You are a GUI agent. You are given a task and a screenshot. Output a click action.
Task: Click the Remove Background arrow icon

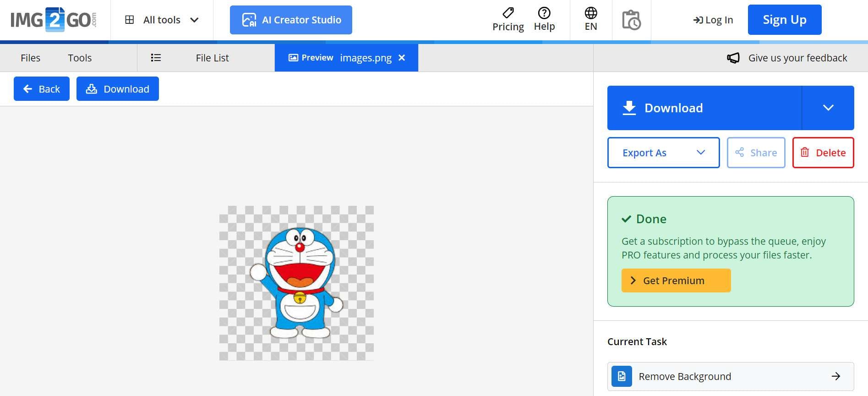(836, 376)
